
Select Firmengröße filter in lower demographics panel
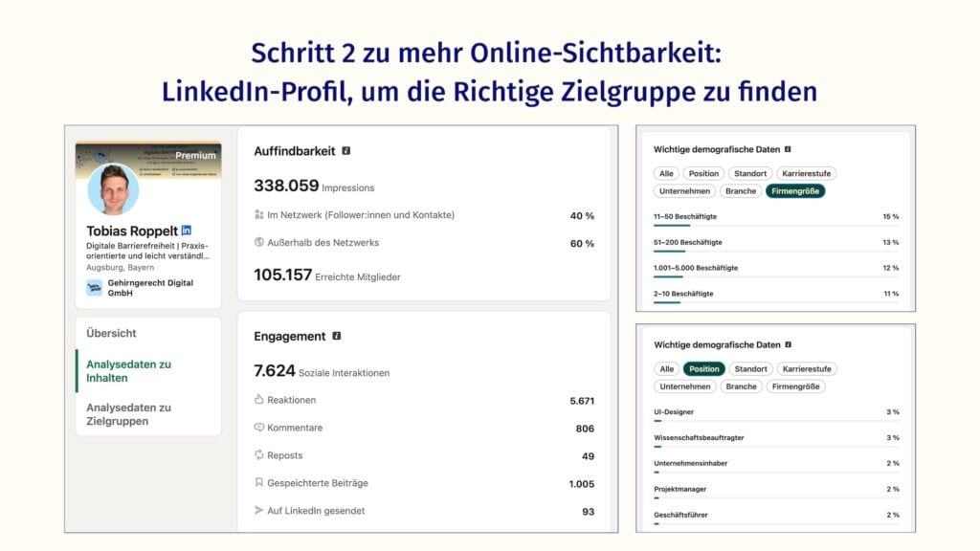(x=795, y=386)
